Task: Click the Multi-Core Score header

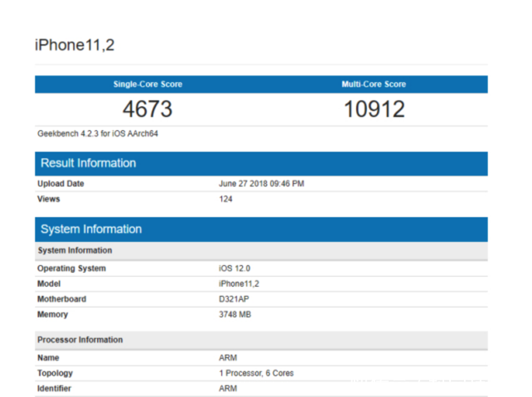Action: pos(374,85)
